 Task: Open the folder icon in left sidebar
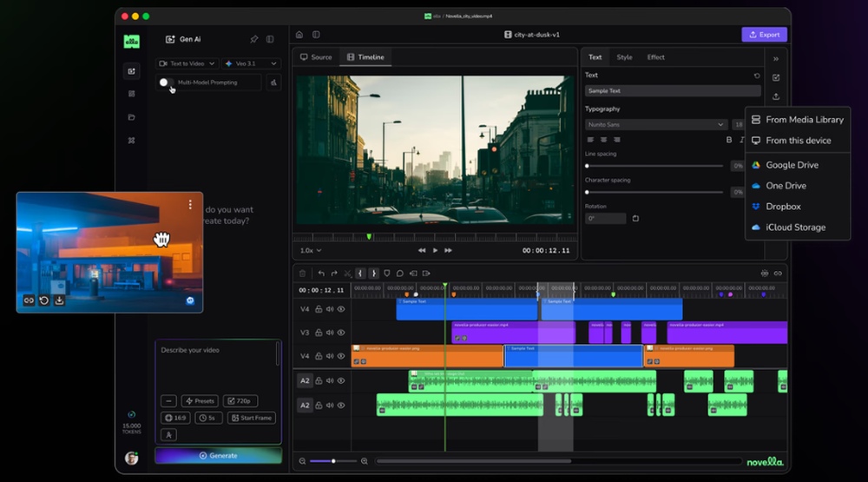point(131,117)
